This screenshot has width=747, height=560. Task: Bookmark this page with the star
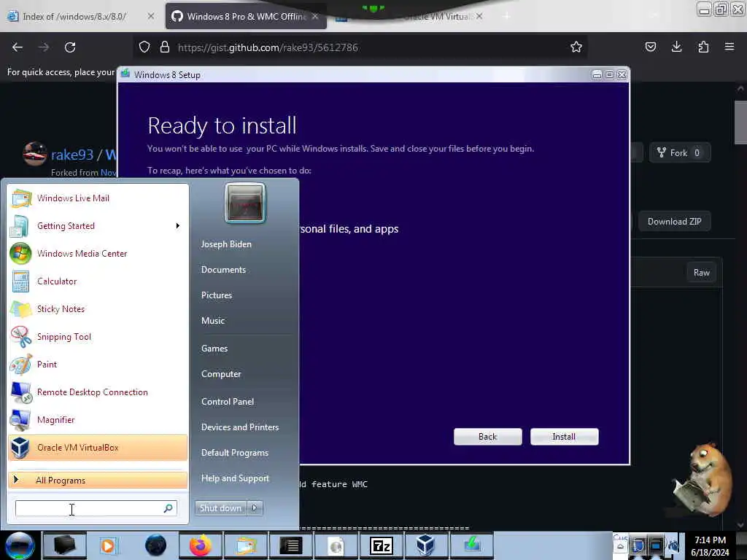(x=576, y=47)
